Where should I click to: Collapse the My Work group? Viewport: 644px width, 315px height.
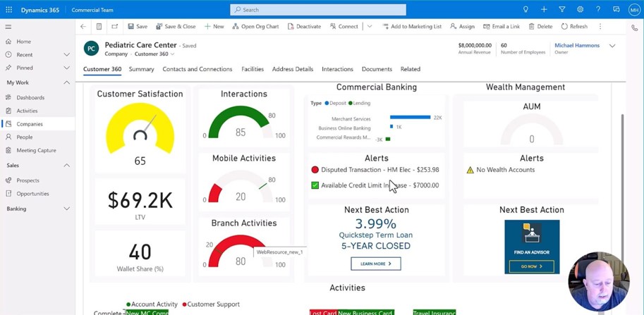67,82
